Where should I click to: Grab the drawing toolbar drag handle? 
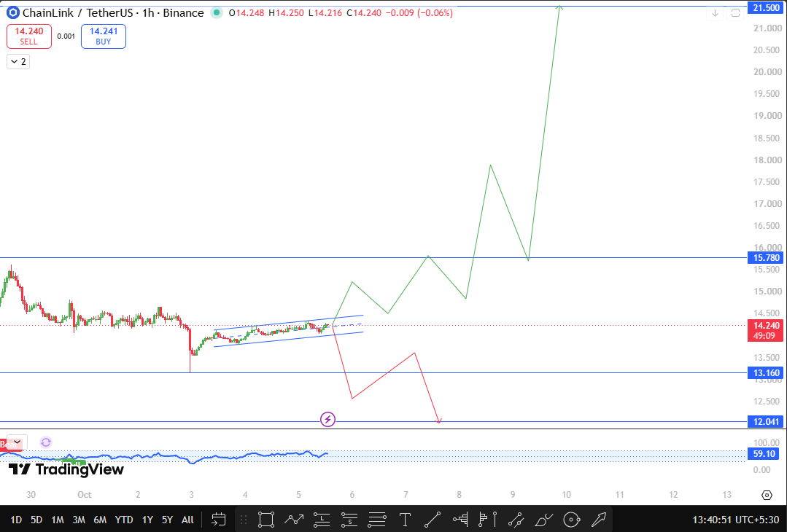point(244,520)
